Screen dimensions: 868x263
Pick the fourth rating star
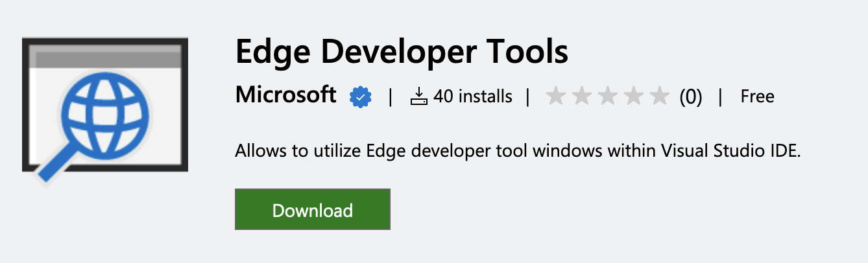point(634,97)
